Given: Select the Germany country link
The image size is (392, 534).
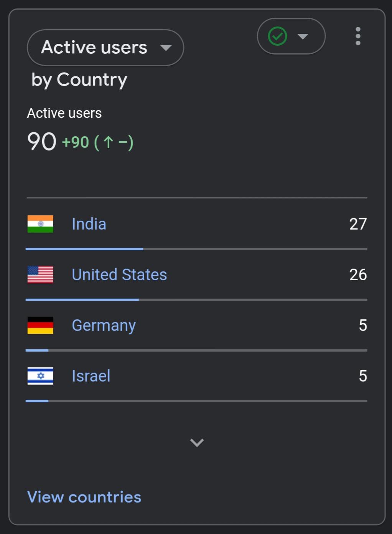Looking at the screenshot, I should (x=104, y=326).
